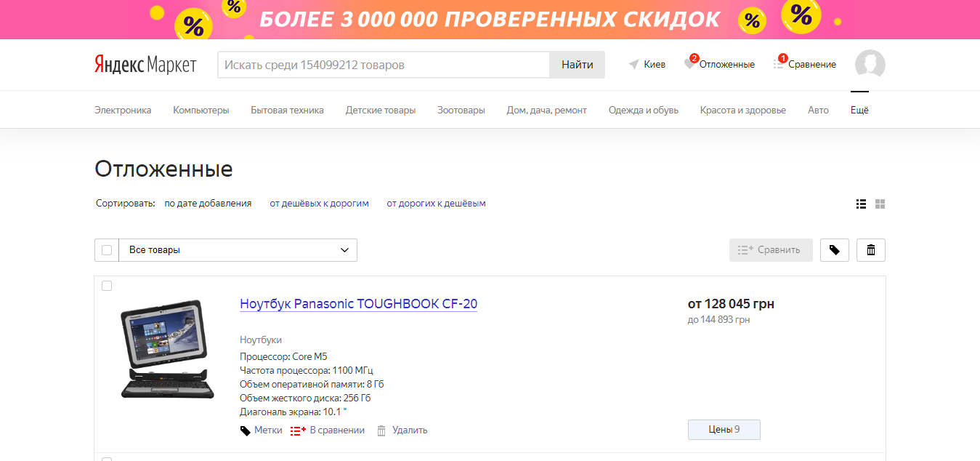Open the Ещё menu tab
Image resolution: width=980 pixels, height=461 pixels.
859,110
